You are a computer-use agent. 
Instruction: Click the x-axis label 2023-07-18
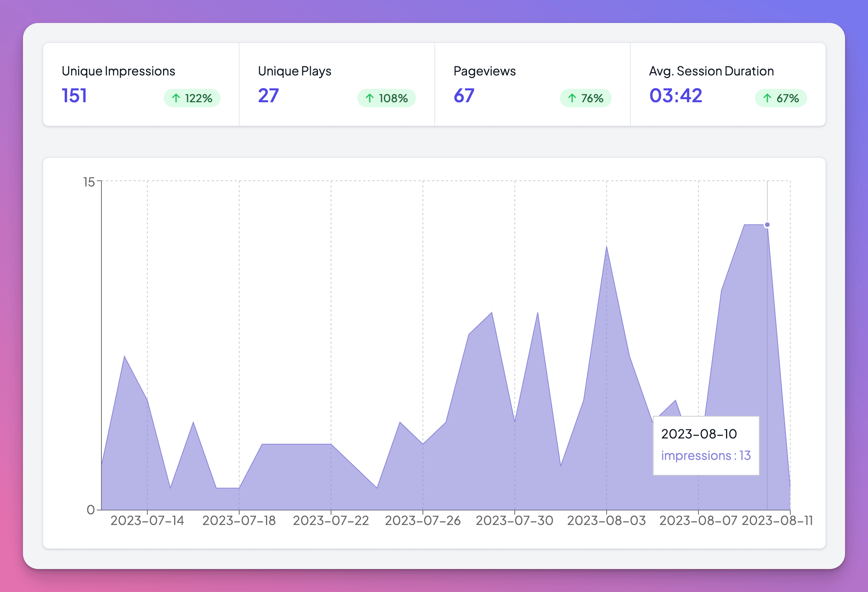239,520
